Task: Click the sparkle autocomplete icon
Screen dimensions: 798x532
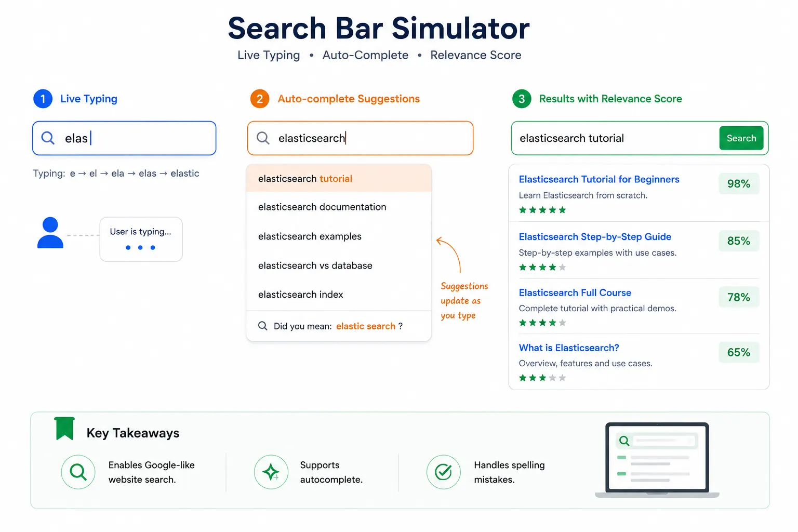Action: tap(271, 472)
